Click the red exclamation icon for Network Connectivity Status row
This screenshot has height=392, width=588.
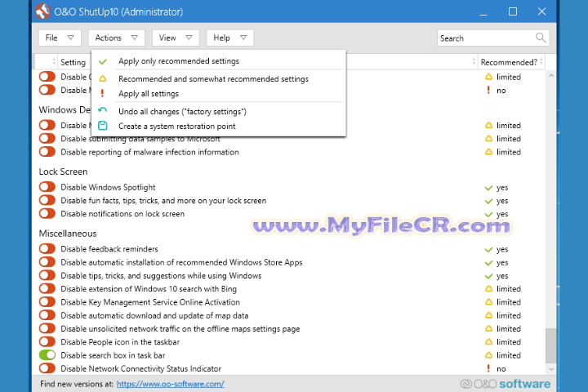488,368
